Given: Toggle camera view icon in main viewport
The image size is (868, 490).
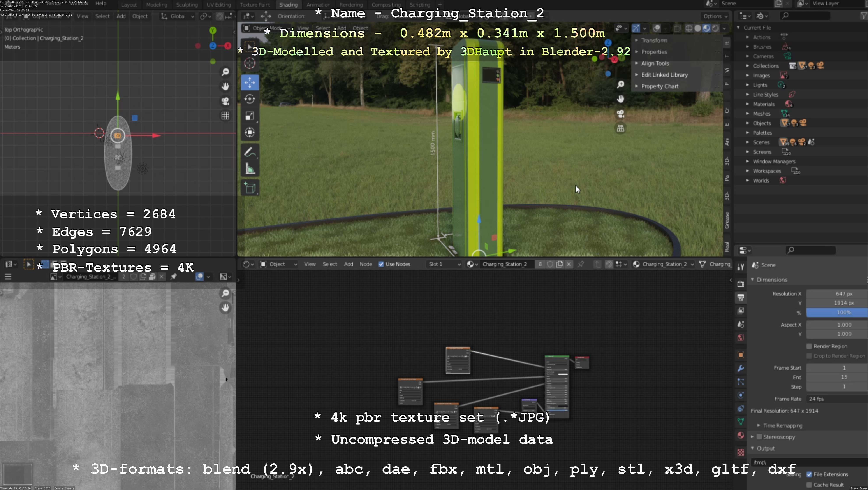Looking at the screenshot, I should (x=620, y=114).
